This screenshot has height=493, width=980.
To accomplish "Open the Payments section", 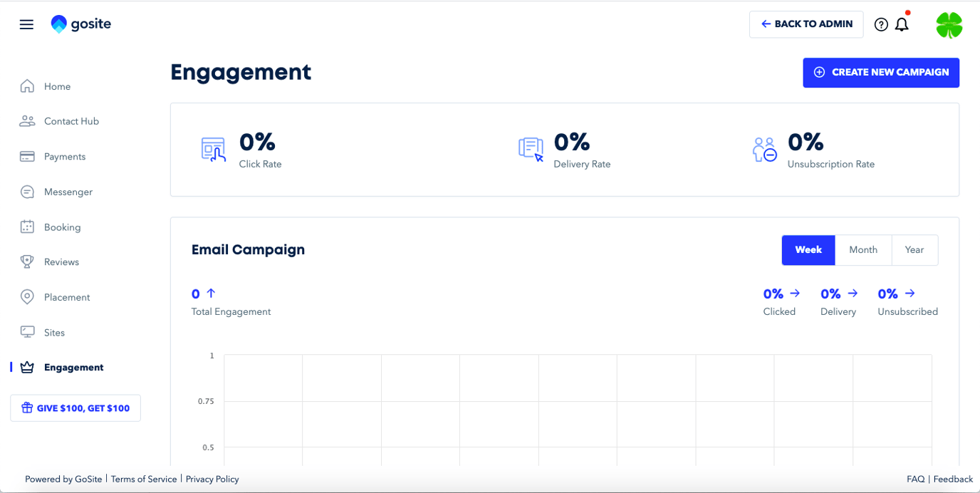I will [x=65, y=156].
